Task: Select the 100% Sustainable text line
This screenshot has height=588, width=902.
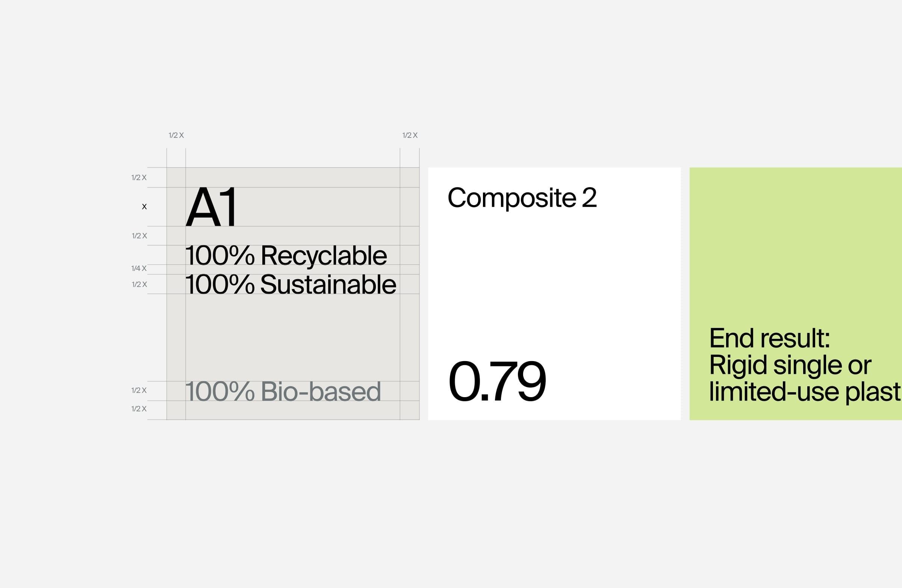Action: 291,284
